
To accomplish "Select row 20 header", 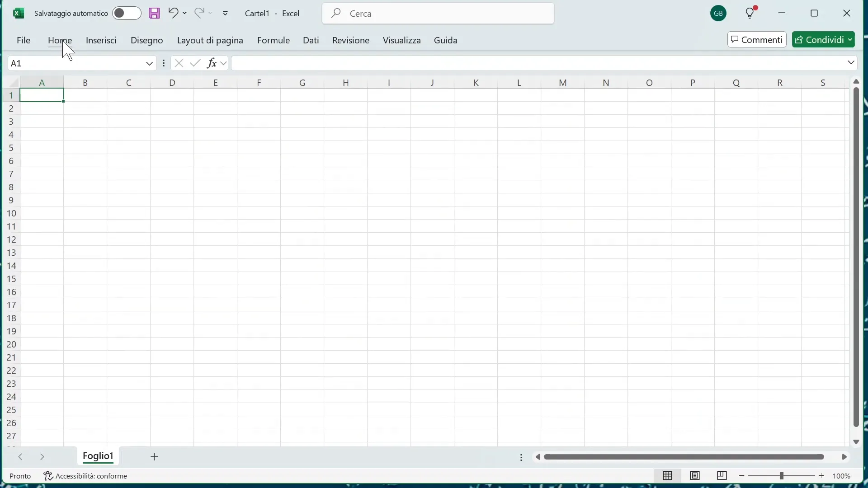I will point(11,345).
